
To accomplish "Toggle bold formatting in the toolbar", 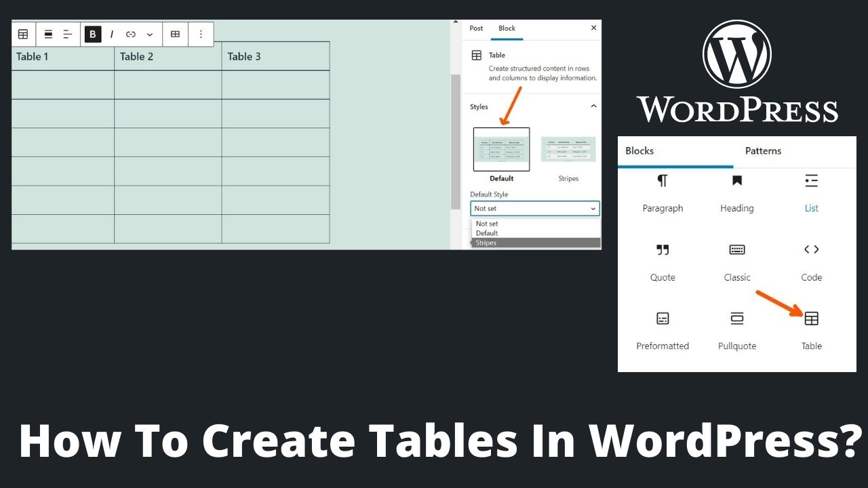I will pyautogui.click(x=92, y=34).
